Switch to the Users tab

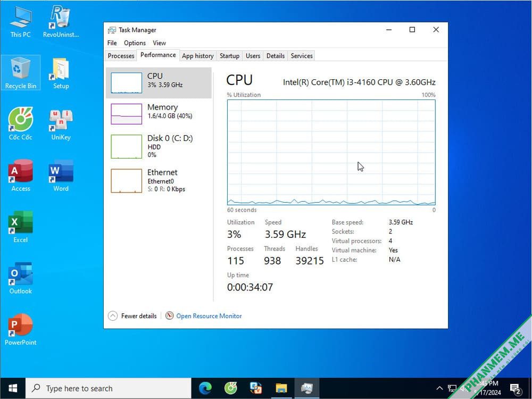[x=253, y=56]
